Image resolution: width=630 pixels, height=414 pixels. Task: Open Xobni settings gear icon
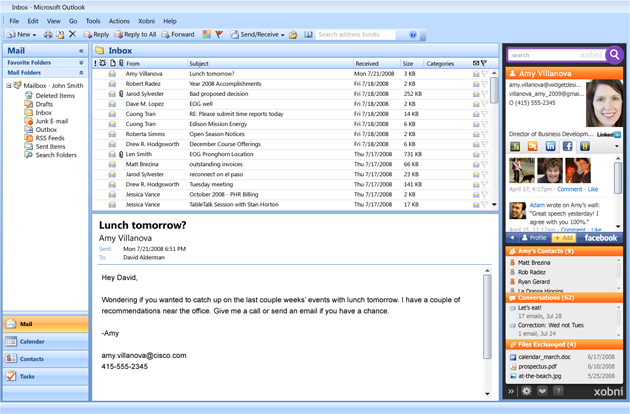527,391
